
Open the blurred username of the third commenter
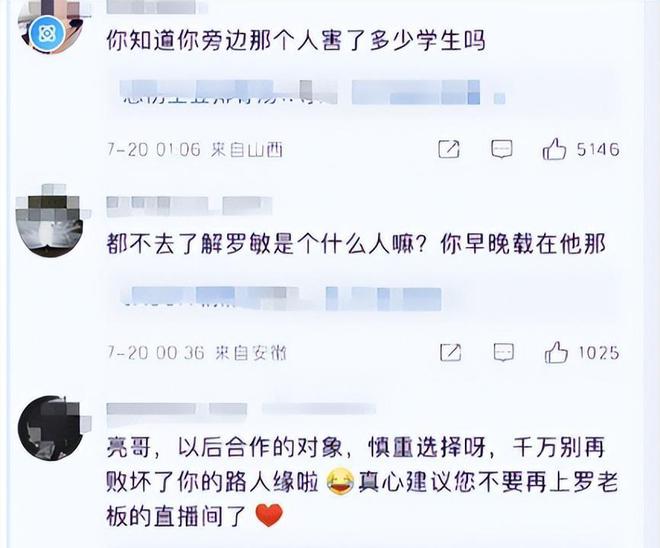tap(241, 409)
